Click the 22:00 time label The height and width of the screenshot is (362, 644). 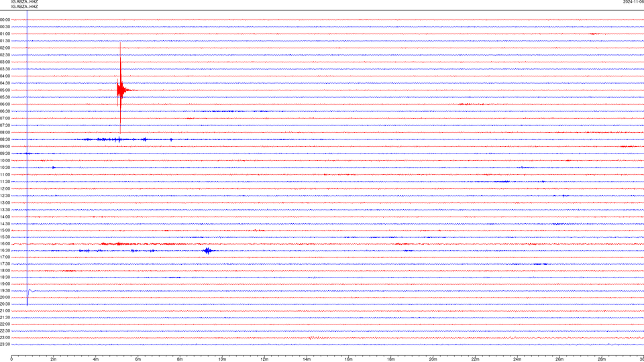click(5, 324)
